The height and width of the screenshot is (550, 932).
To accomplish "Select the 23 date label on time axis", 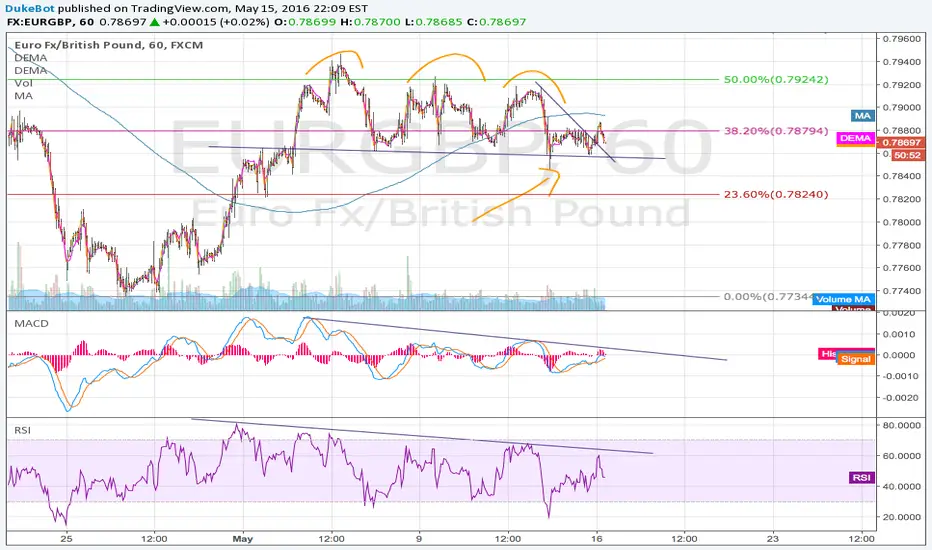I will click(773, 539).
